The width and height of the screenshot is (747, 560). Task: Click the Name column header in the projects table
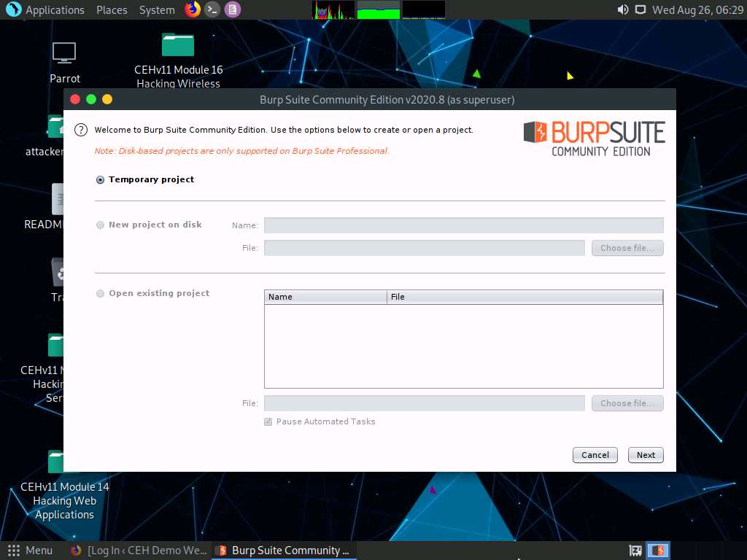pyautogui.click(x=325, y=297)
